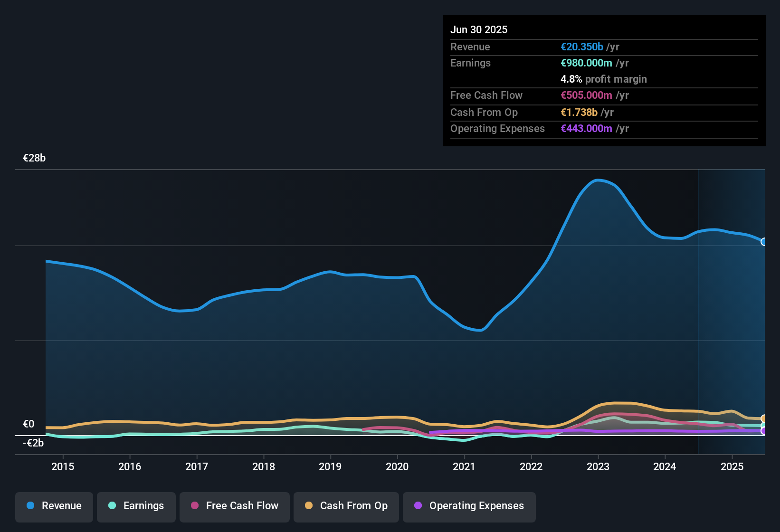Click the €980.000m Earnings value in tooltip
The image size is (780, 532).
(586, 63)
